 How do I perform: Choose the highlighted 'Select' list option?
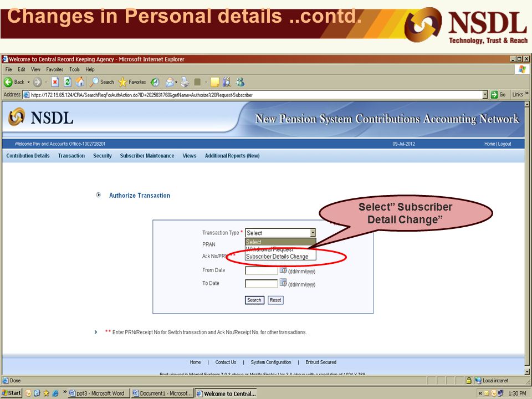click(x=280, y=242)
